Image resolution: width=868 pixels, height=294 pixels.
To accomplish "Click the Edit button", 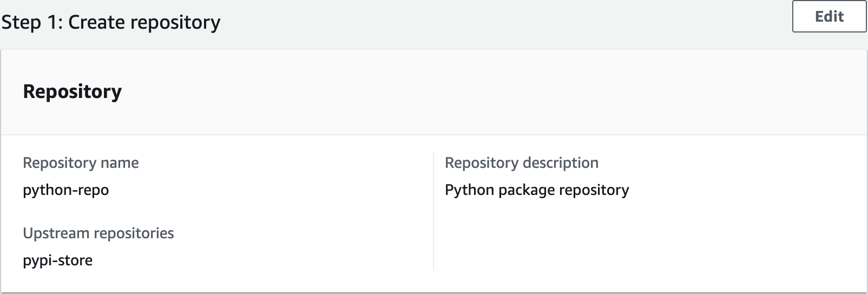I will [x=828, y=17].
